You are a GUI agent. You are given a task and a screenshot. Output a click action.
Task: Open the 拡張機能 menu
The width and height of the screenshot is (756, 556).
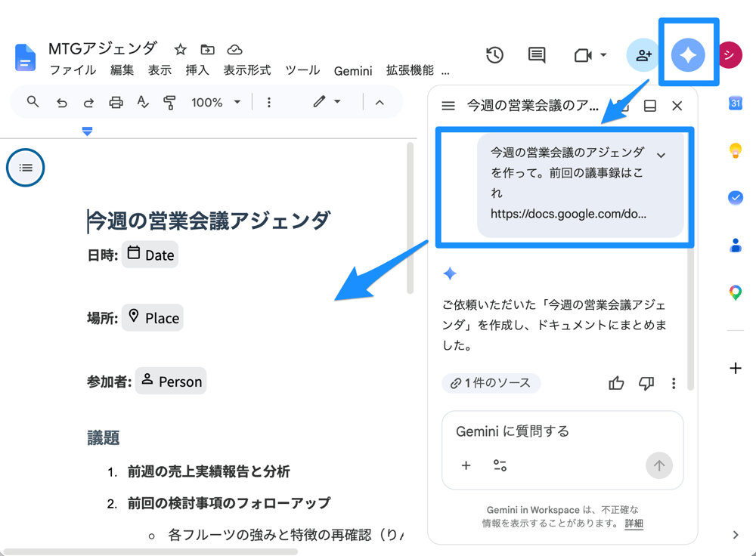pyautogui.click(x=410, y=70)
